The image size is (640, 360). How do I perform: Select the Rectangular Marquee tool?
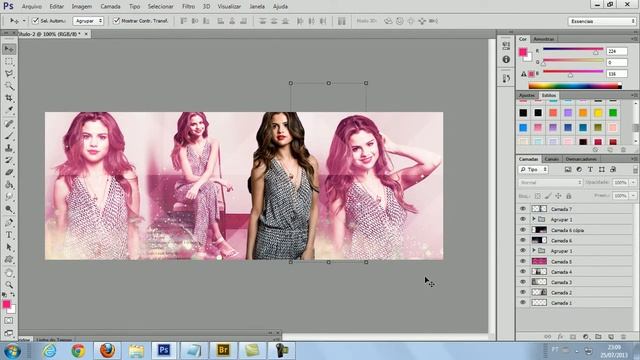[9, 62]
